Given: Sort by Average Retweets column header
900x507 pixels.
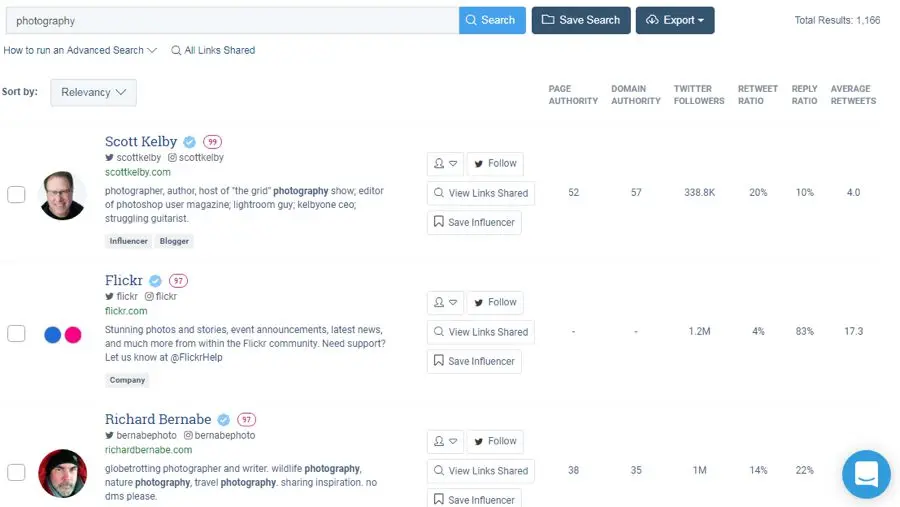Looking at the screenshot, I should pyautogui.click(x=853, y=95).
